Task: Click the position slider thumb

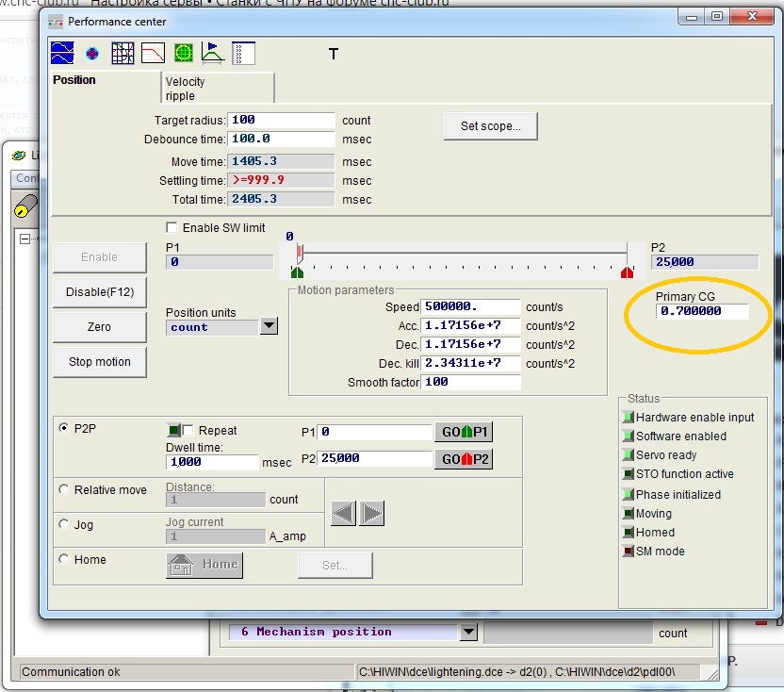Action: click(300, 253)
